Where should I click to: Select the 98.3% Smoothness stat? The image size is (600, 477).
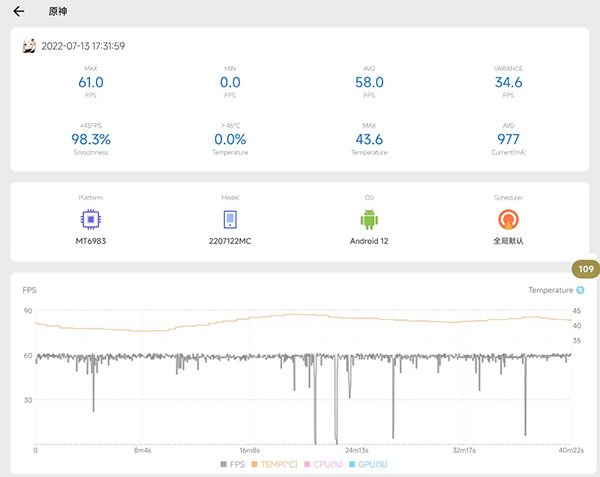90,139
